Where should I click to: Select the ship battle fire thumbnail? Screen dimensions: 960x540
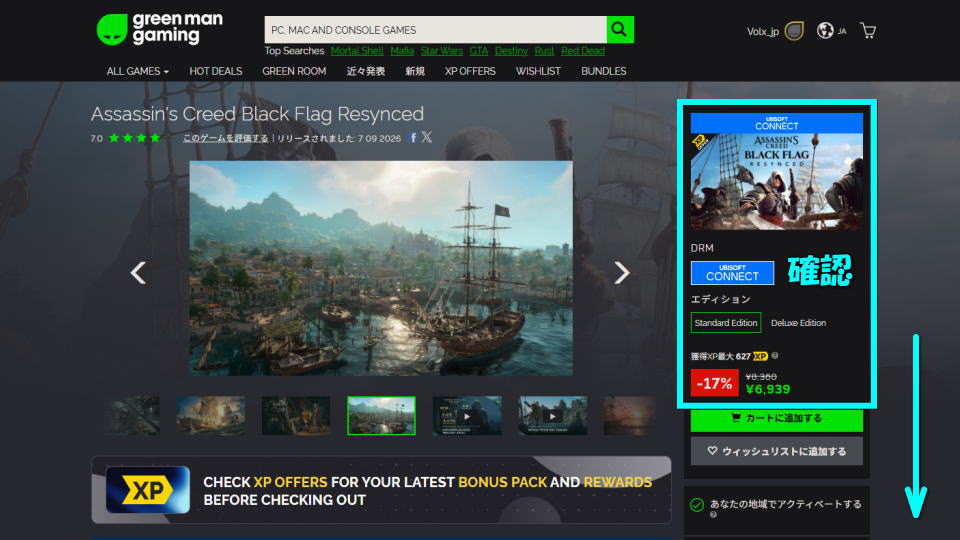click(211, 416)
